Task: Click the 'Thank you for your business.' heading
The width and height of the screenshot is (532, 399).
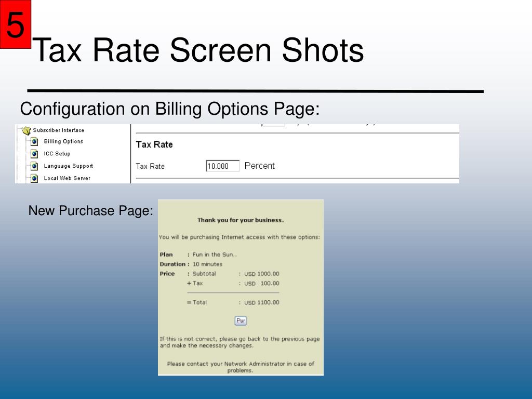Action: pos(241,220)
